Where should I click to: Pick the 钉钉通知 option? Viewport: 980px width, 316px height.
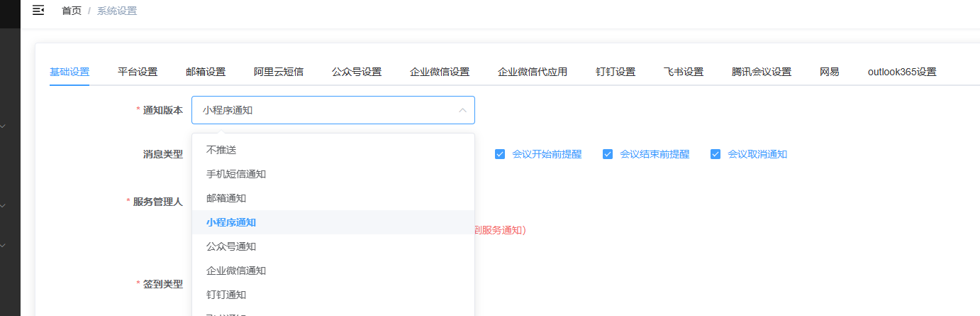(x=226, y=295)
